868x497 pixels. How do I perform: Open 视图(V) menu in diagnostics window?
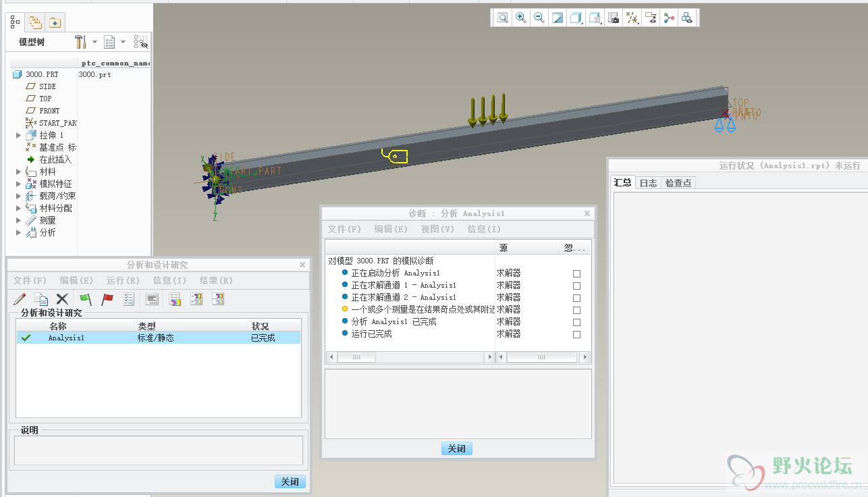pos(437,229)
